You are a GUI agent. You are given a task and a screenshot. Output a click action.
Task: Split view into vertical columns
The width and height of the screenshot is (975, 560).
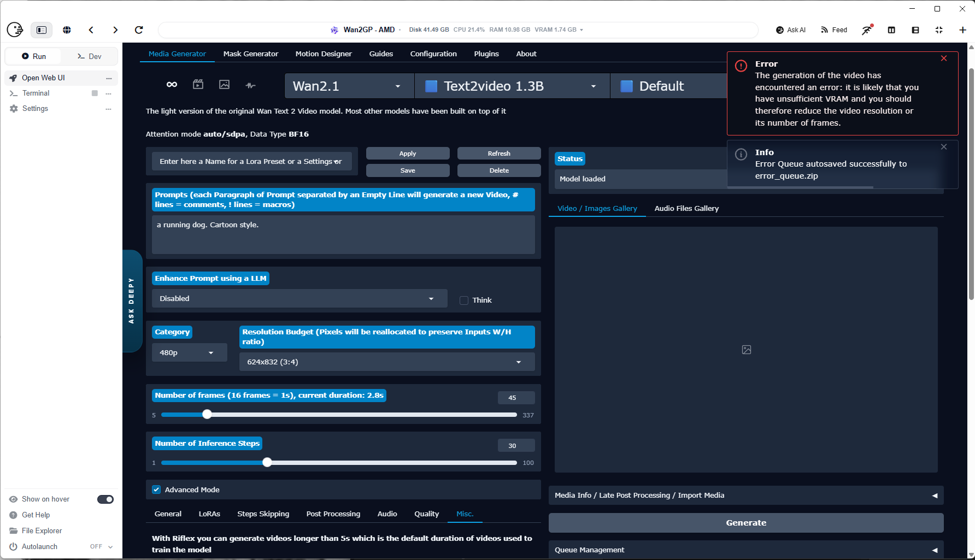[891, 30]
